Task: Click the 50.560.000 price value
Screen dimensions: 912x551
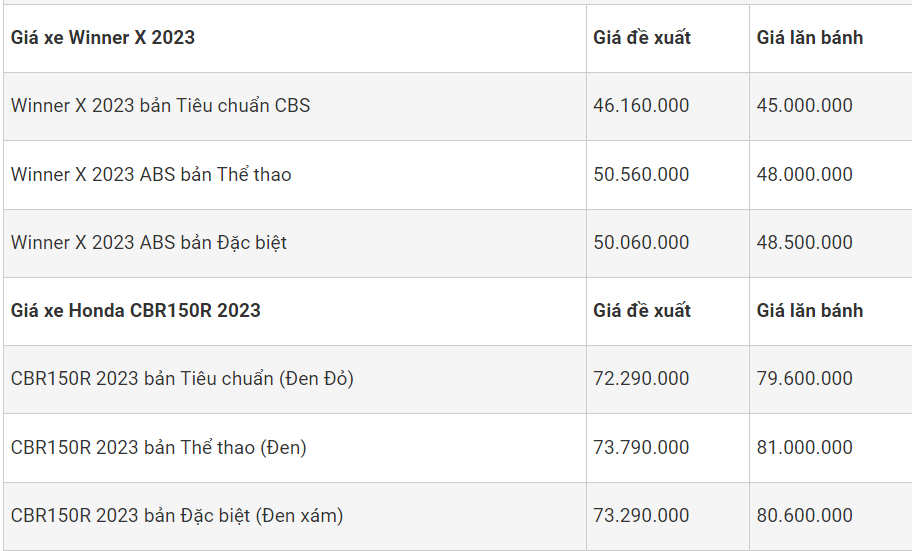Action: point(641,174)
